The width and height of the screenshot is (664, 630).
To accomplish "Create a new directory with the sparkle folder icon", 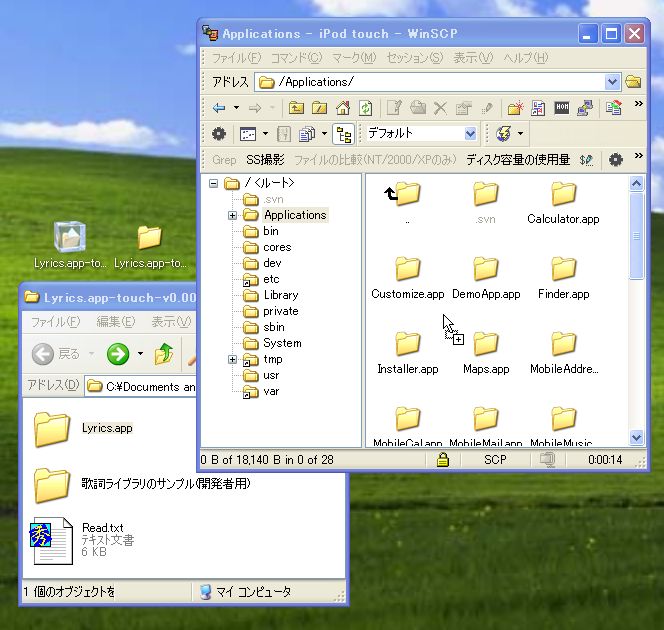I will [515, 108].
